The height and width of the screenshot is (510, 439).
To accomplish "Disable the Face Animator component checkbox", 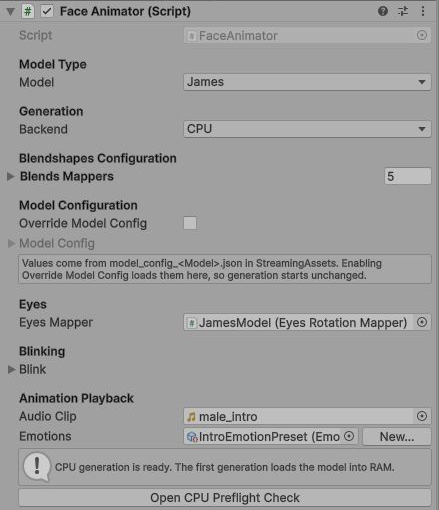I will (x=47, y=11).
